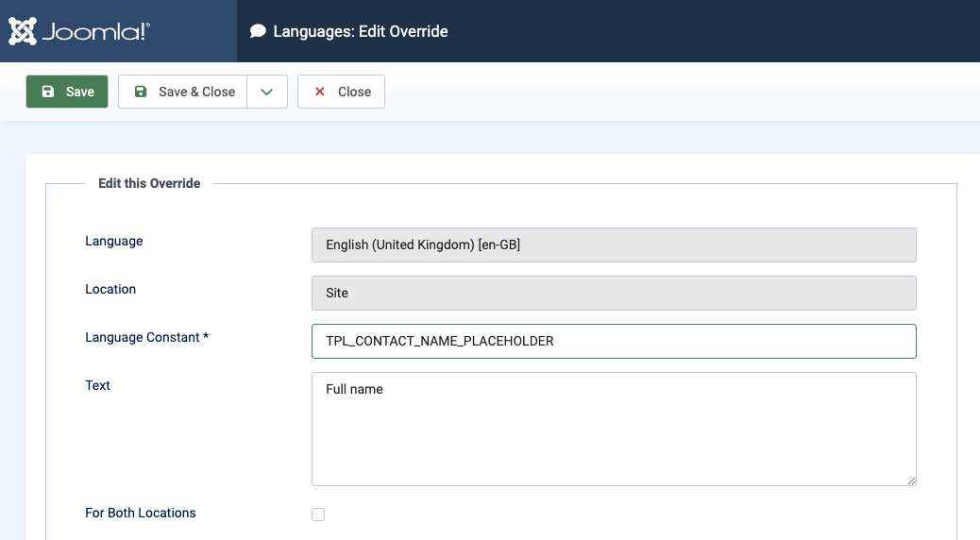Click the 'Location' field label
This screenshot has width=980, height=540.
pos(110,289)
